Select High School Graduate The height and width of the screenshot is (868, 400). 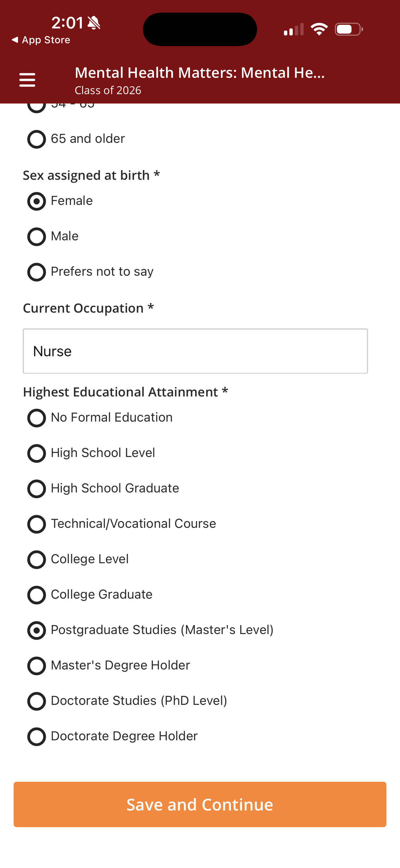(x=36, y=488)
